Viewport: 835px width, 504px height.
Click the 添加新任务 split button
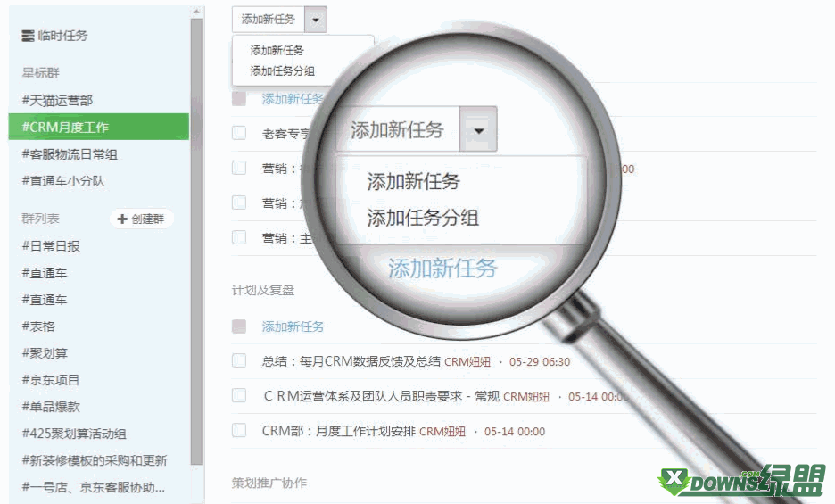point(269,20)
